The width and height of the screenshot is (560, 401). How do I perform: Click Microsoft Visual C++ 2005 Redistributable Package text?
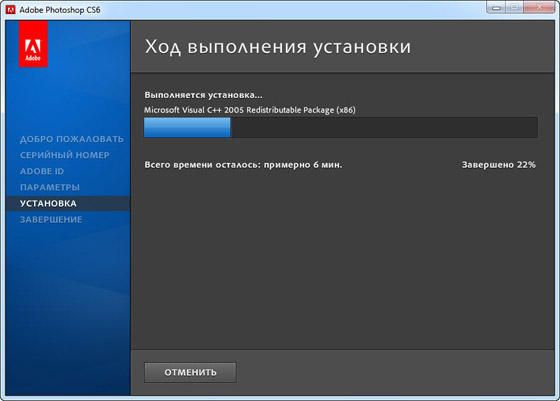click(x=250, y=110)
